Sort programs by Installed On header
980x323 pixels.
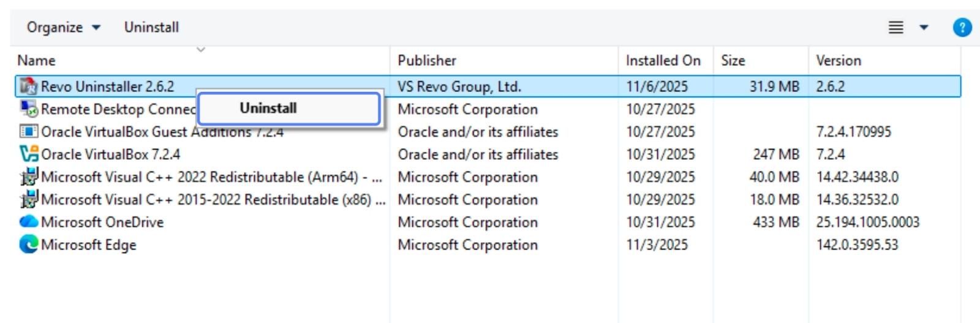point(663,61)
